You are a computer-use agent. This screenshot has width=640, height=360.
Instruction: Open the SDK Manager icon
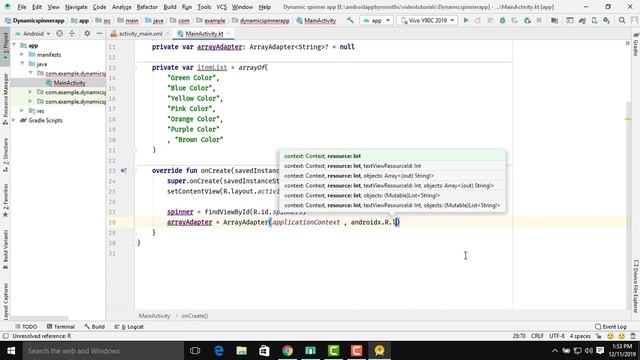[607, 20]
